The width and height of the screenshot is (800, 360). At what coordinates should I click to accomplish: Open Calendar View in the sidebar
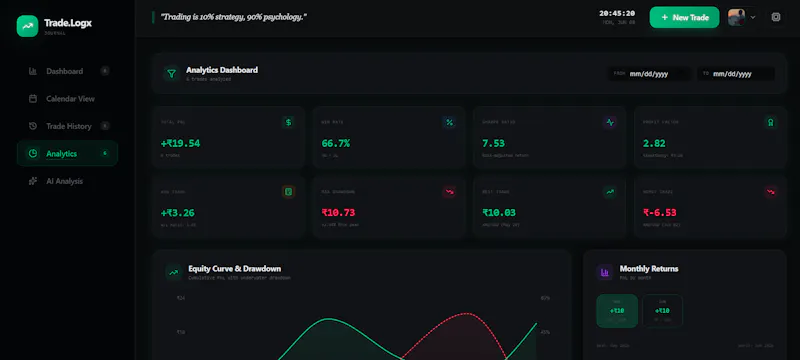67,99
